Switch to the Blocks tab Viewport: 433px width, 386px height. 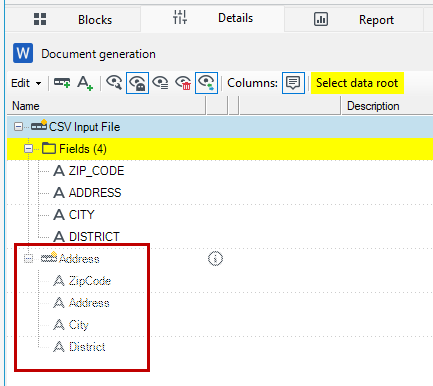(x=73, y=20)
